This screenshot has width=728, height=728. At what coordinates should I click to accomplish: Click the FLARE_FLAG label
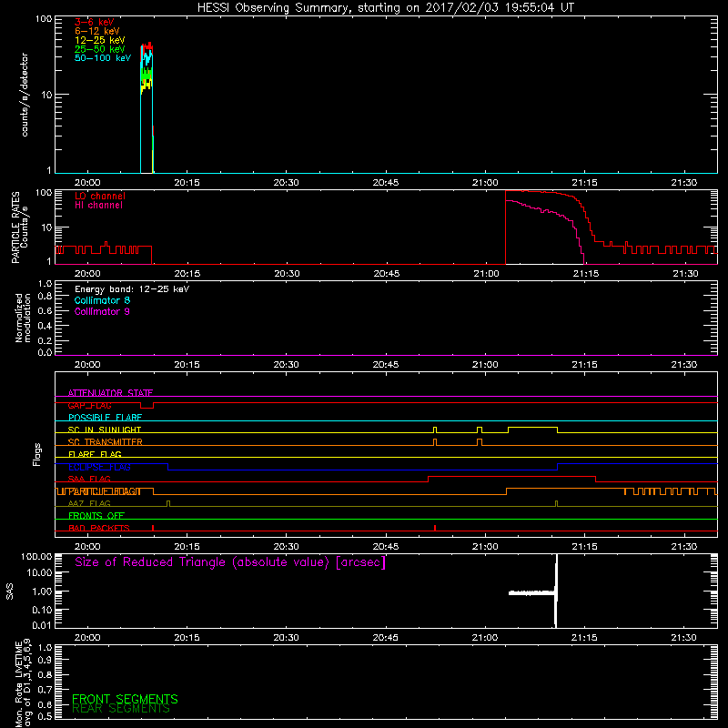[x=95, y=454]
